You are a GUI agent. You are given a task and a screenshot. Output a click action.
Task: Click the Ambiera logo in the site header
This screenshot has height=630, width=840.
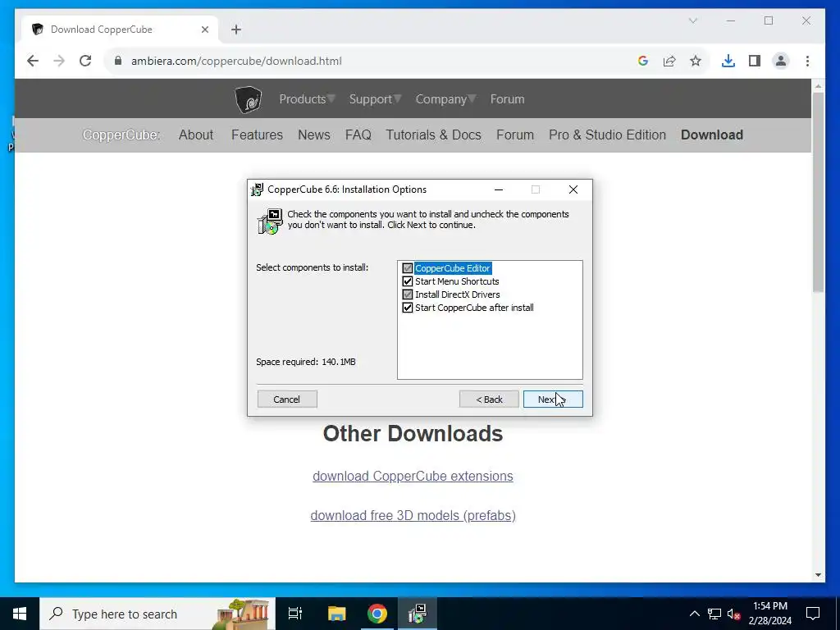tap(248, 99)
